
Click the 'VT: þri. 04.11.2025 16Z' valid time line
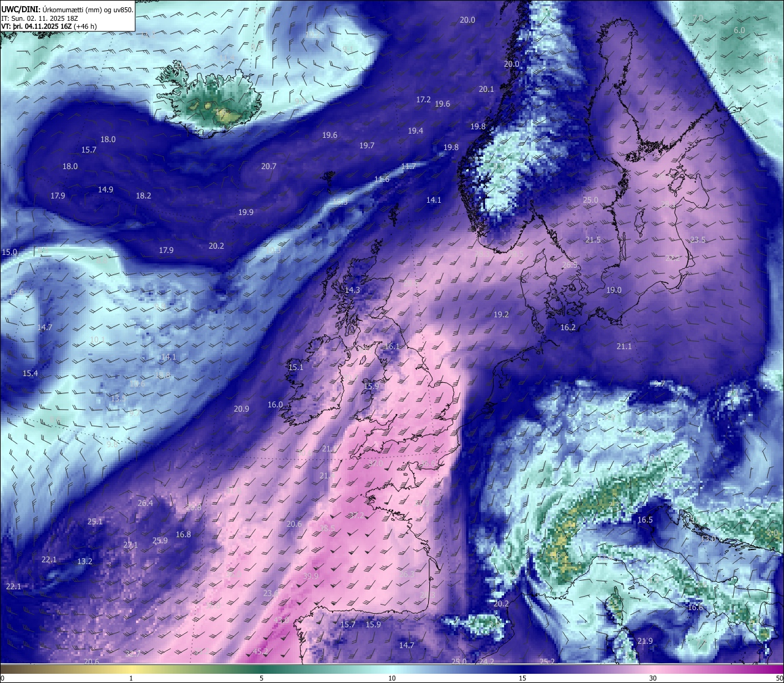[x=48, y=26]
